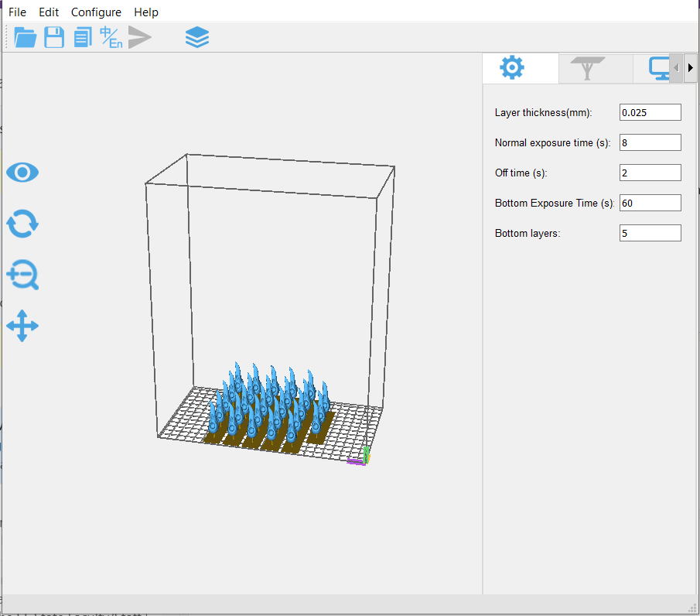Click Normal exposure time field showing 8
This screenshot has height=616, width=700.
650,142
